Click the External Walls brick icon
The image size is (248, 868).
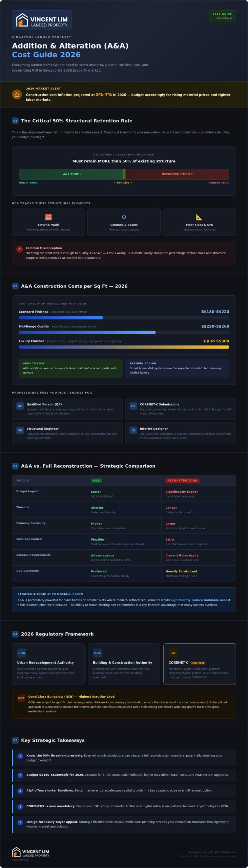[x=48, y=217]
